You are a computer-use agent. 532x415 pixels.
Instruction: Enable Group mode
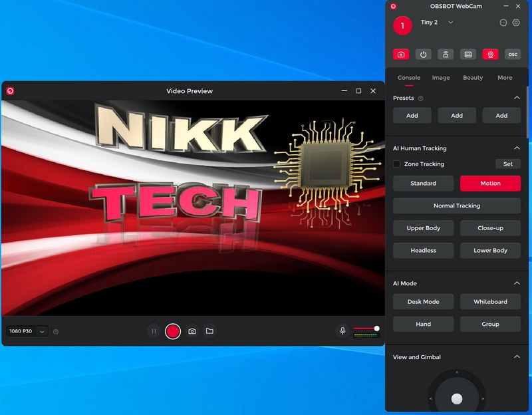coord(490,324)
